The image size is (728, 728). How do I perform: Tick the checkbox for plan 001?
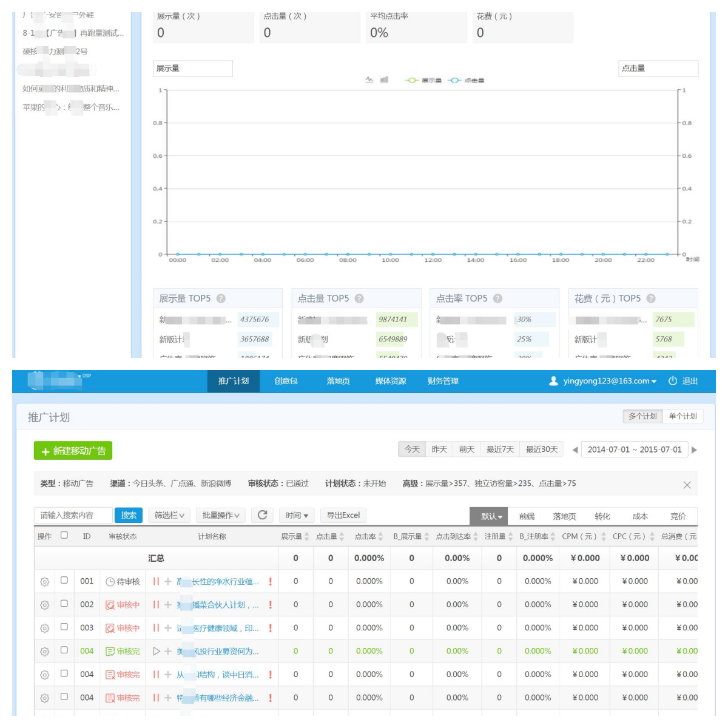pyautogui.click(x=64, y=581)
